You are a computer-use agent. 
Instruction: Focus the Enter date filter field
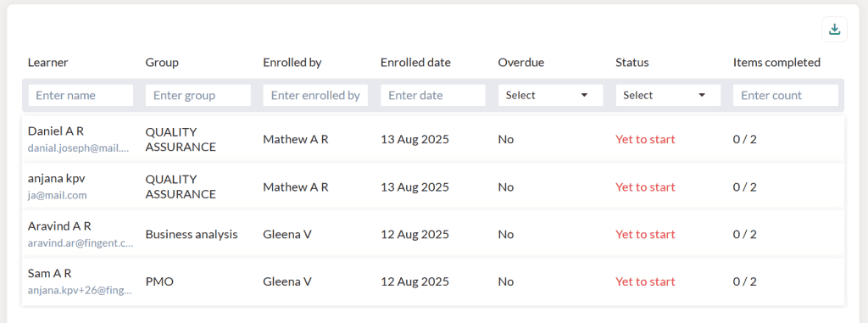click(433, 95)
